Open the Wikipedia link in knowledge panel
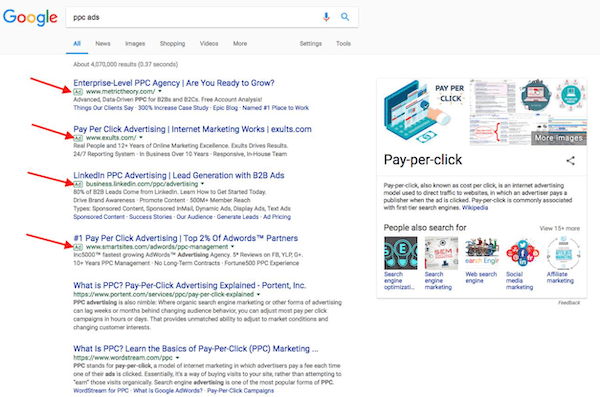Image resolution: width=600 pixels, height=397 pixels. (x=475, y=207)
